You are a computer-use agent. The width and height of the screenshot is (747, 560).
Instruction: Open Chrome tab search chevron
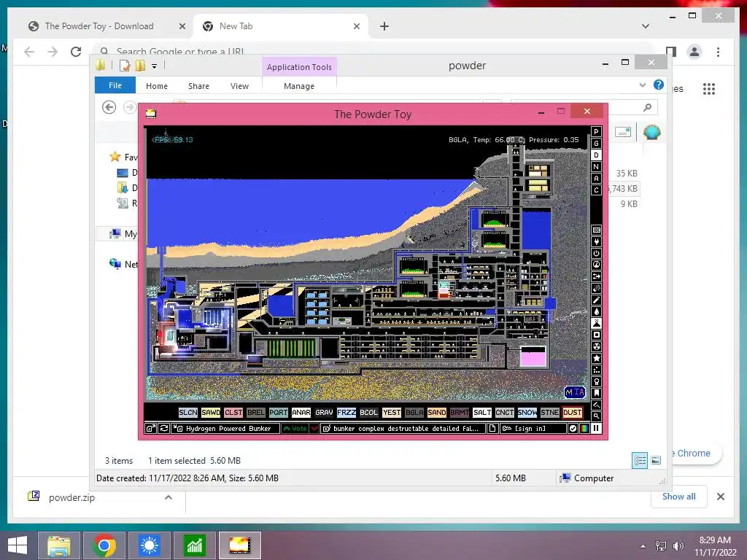[645, 26]
